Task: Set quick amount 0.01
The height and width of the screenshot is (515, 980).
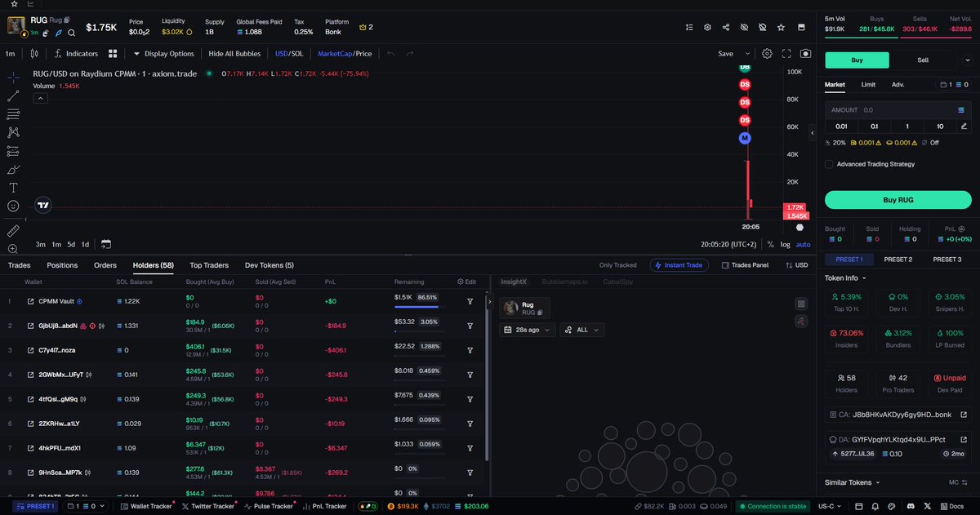Action: click(841, 127)
